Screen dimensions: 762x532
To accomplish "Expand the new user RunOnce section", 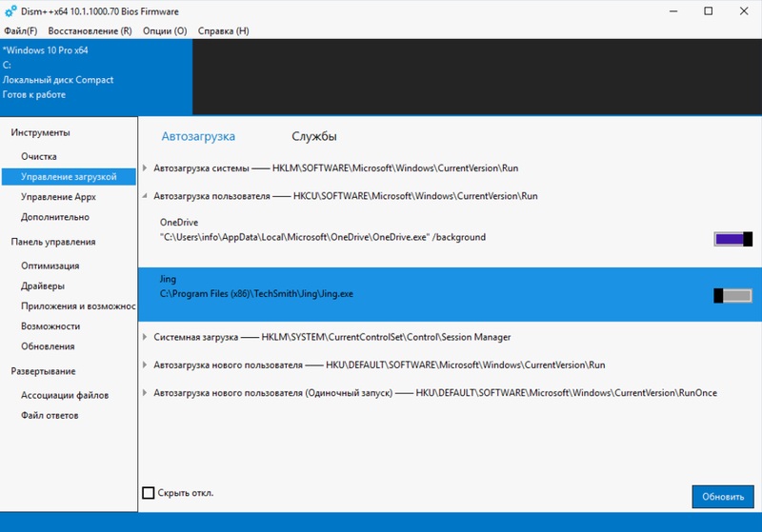I will coord(145,393).
